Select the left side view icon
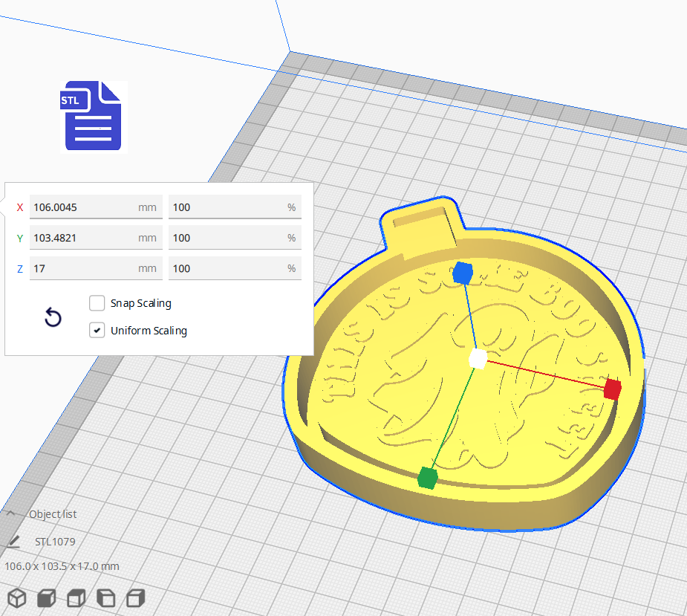 point(105,598)
